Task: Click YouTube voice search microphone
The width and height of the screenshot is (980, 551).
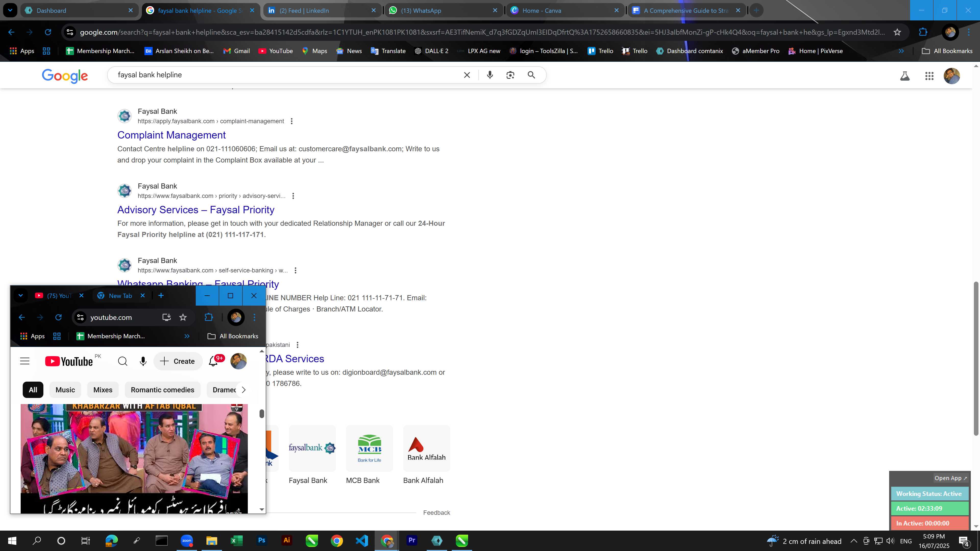Action: pos(143,361)
